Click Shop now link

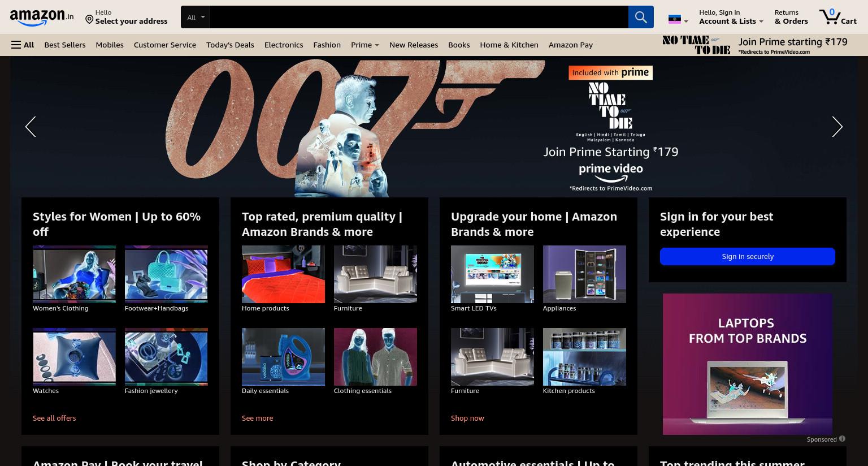click(x=467, y=418)
